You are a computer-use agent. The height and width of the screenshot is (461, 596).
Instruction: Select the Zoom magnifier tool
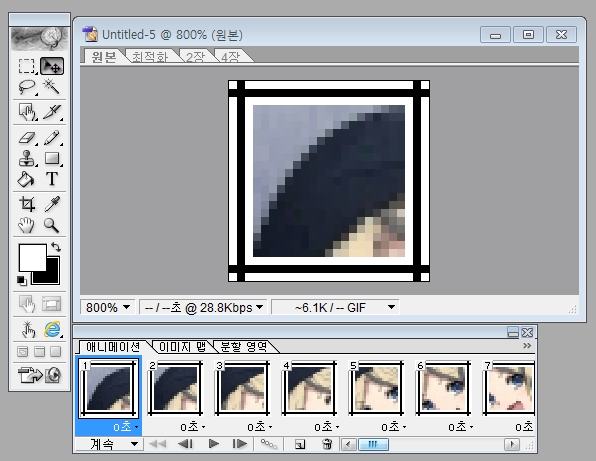click(x=52, y=225)
